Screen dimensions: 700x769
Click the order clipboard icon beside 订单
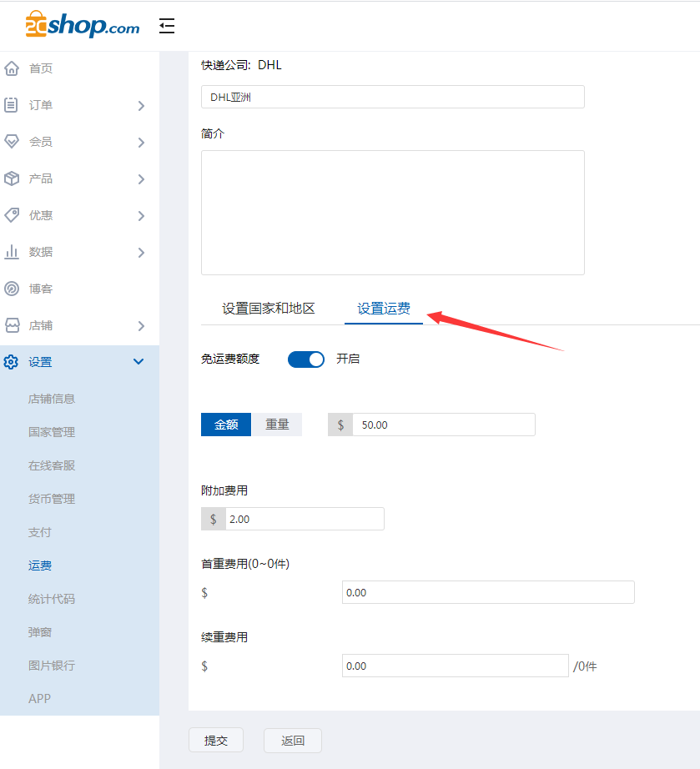pos(11,105)
